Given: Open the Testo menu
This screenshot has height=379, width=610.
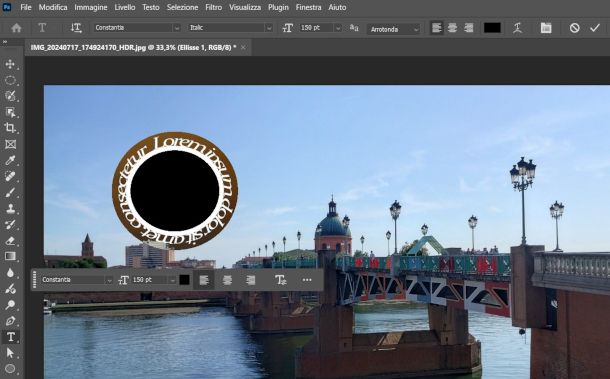Looking at the screenshot, I should (151, 7).
